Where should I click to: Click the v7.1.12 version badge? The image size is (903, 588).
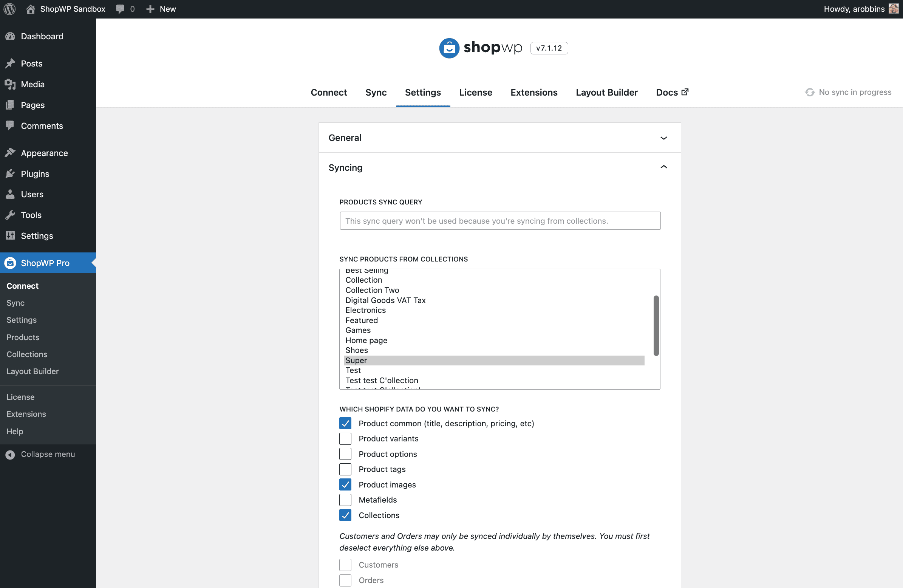549,48
